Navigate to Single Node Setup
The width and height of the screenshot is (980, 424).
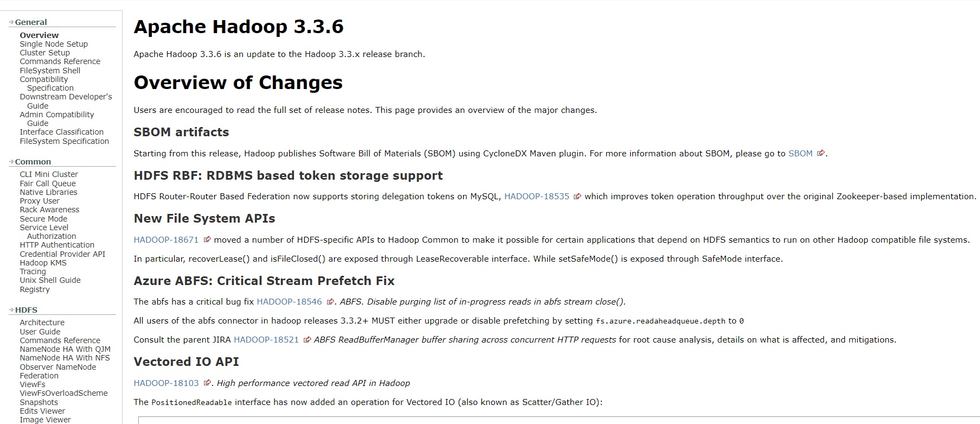(x=54, y=43)
